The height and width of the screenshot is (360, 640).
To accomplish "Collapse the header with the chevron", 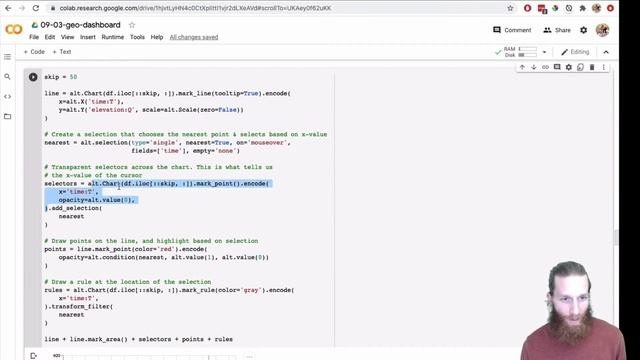I will pos(606,52).
